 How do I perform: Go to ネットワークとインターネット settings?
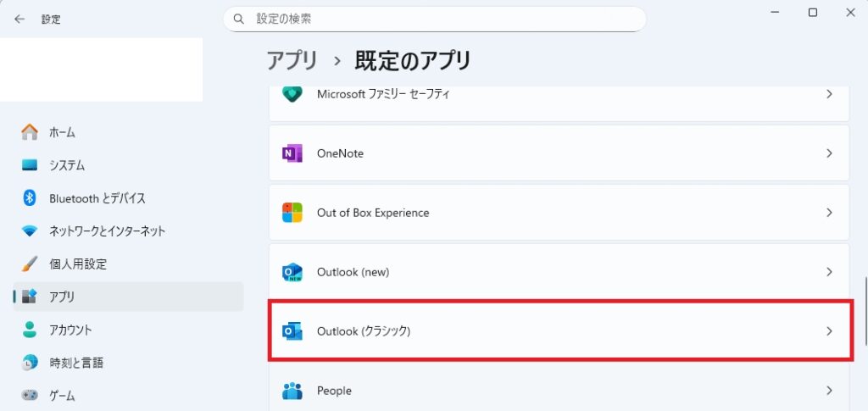pos(107,231)
